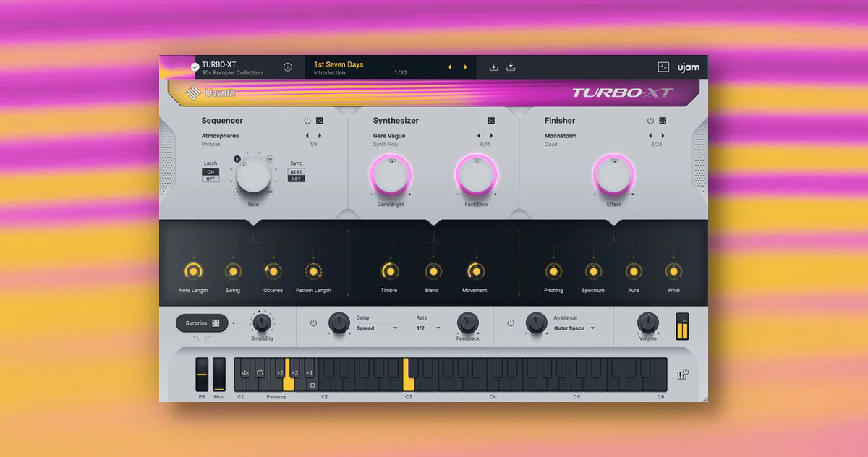Click the Usynth logo

[210, 93]
